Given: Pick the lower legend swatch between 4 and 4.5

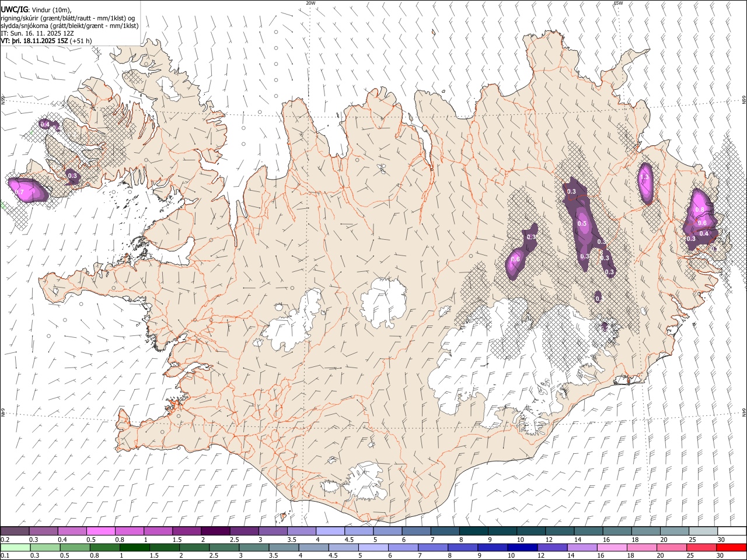Looking at the screenshot, I should pos(314,547).
